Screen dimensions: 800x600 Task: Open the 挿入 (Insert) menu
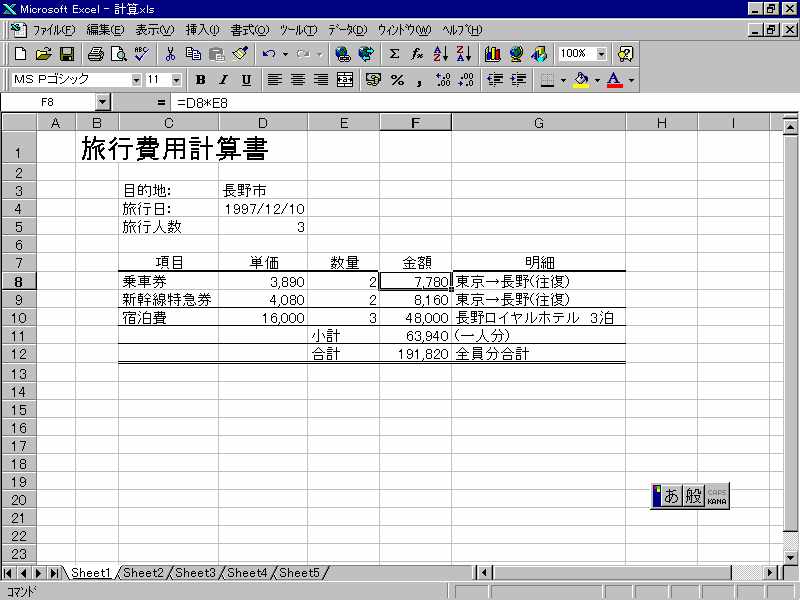point(203,30)
